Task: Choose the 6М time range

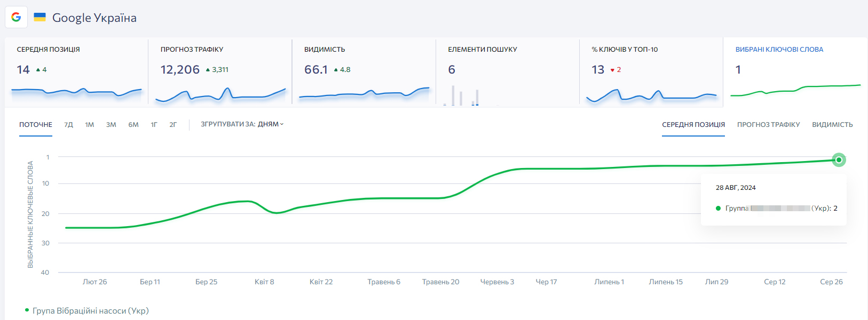Action: pos(133,125)
